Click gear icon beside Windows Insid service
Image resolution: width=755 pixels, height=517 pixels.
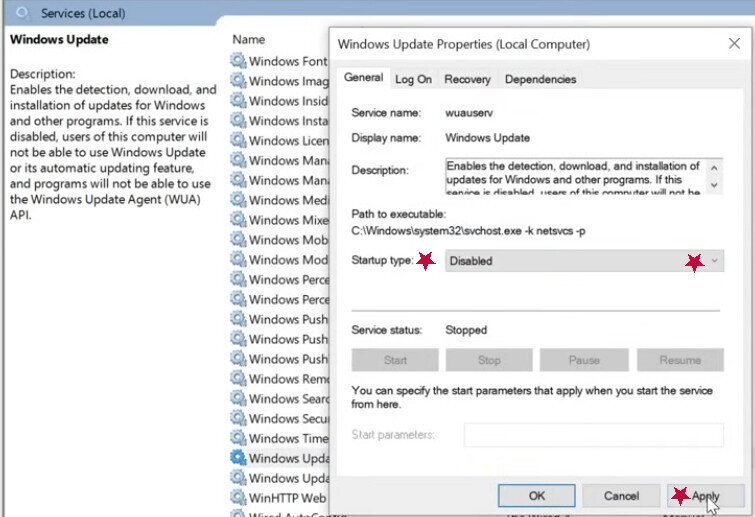point(238,100)
